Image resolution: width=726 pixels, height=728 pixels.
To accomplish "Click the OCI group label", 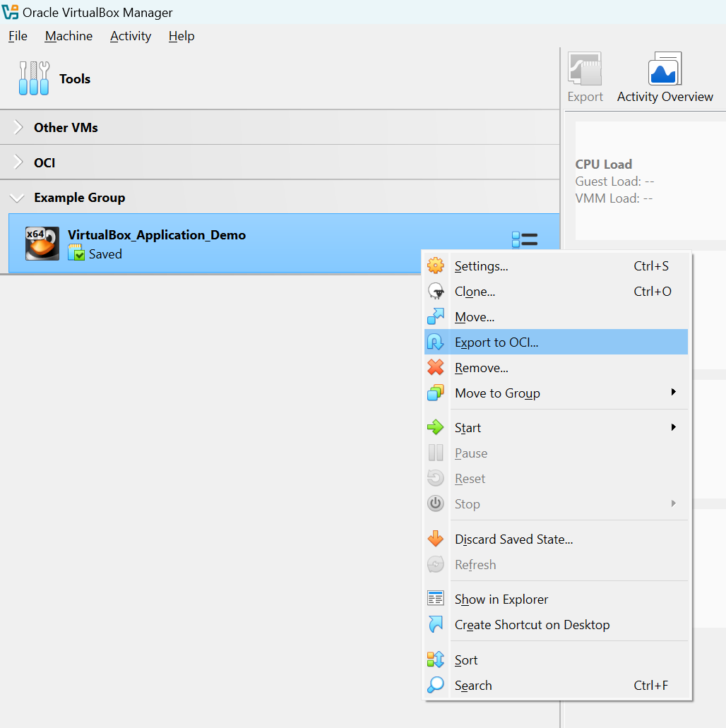I will coord(44,163).
